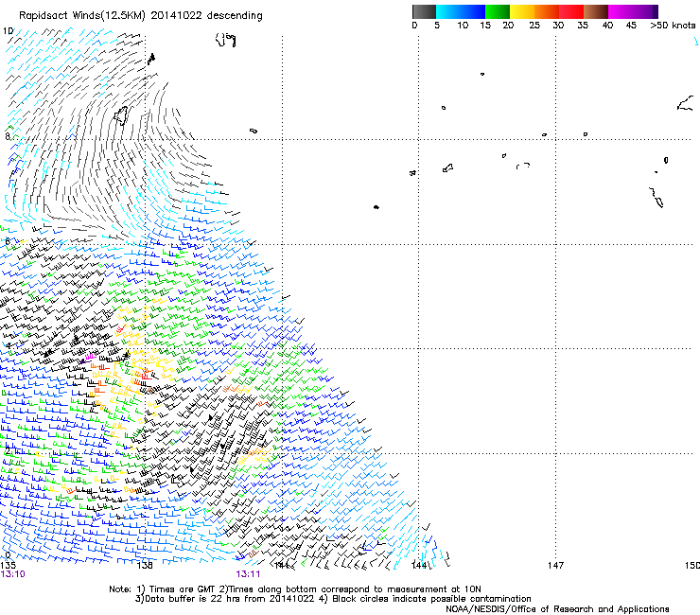This screenshot has width=700, height=615.
Task: Click the '144' longitude axis label
Action: coord(419,566)
